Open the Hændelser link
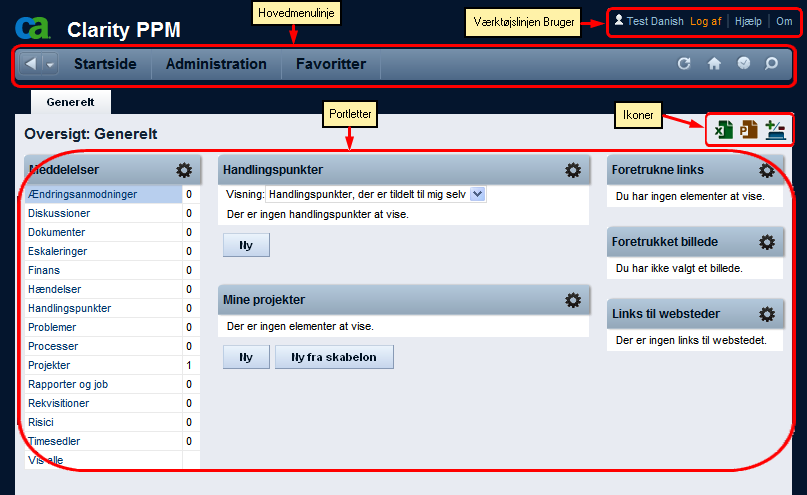The height and width of the screenshot is (495, 807). coord(54,289)
